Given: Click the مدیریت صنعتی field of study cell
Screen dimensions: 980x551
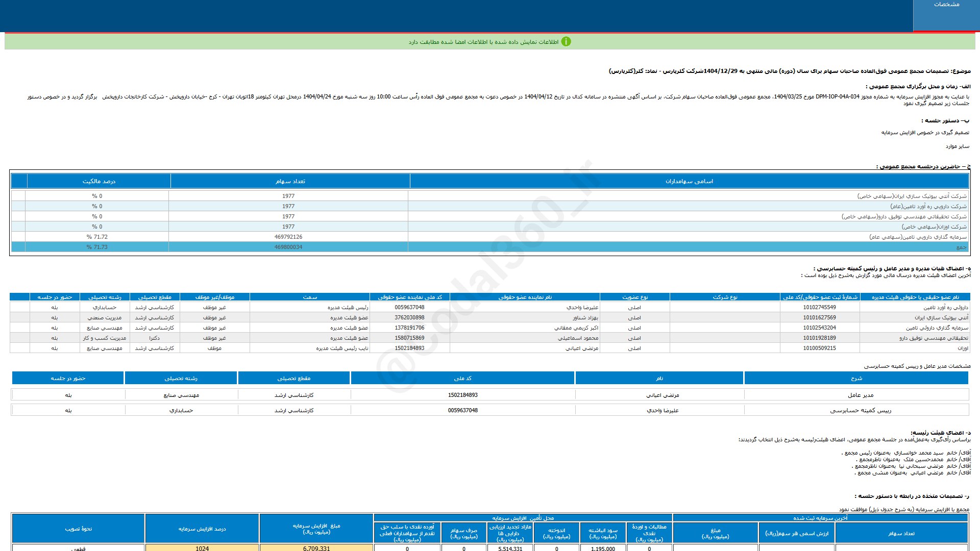Looking at the screenshot, I should 104,317.
